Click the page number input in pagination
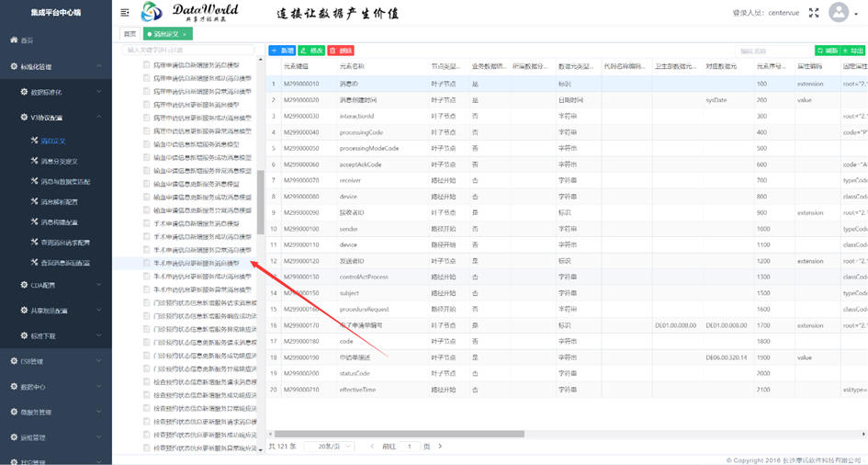 click(410, 447)
